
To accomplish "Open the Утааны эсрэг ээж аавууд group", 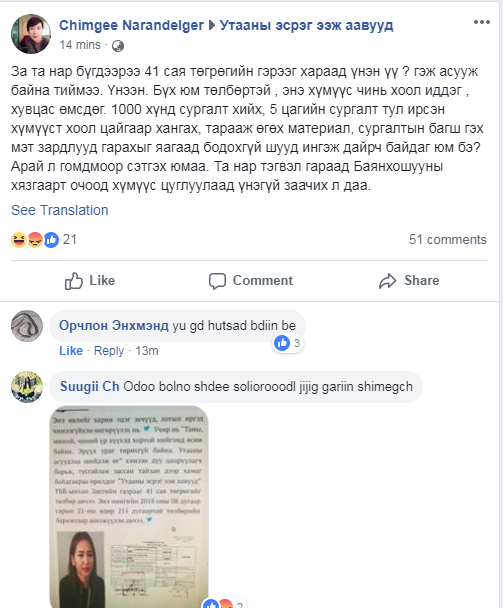I will 306,25.
